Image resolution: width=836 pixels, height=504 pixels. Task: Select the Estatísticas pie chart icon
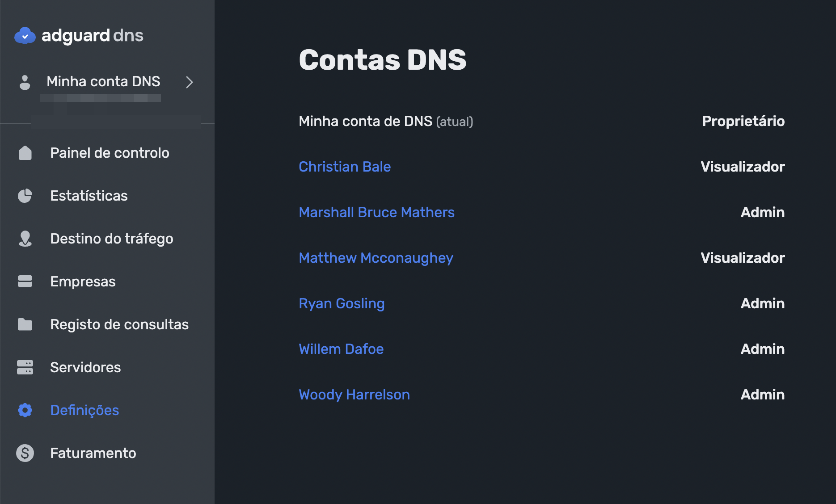tap(25, 195)
